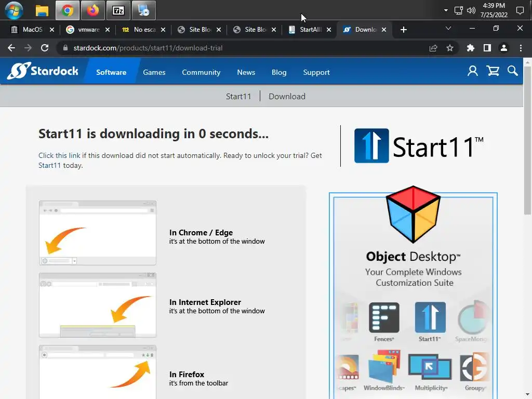Open the Support menu

(x=316, y=72)
